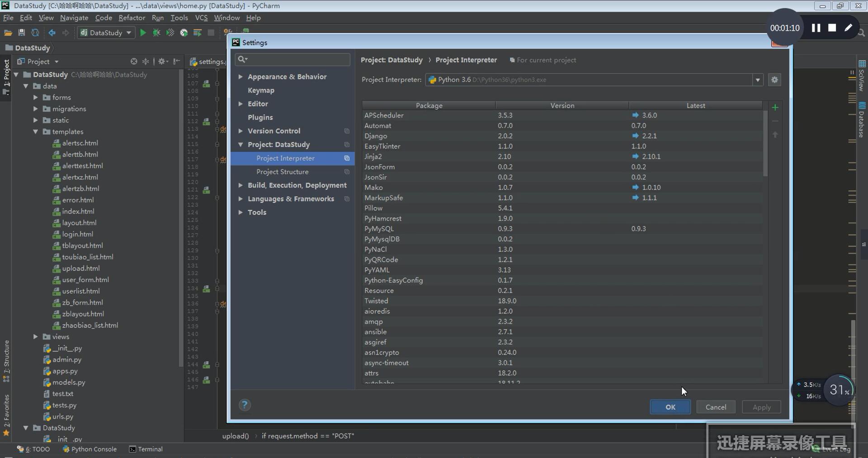The image size is (868, 458).
Task: Open the 2: Favorites side tab
Action: tap(6, 415)
